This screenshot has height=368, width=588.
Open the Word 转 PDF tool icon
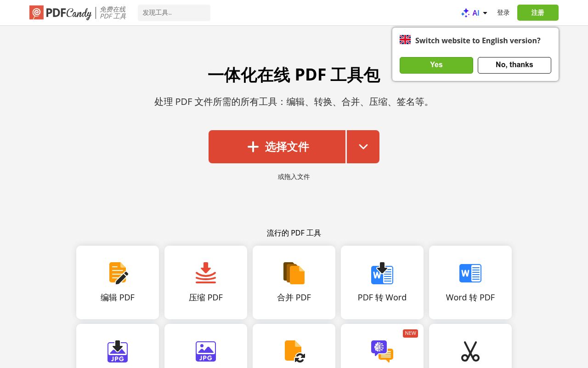click(470, 273)
